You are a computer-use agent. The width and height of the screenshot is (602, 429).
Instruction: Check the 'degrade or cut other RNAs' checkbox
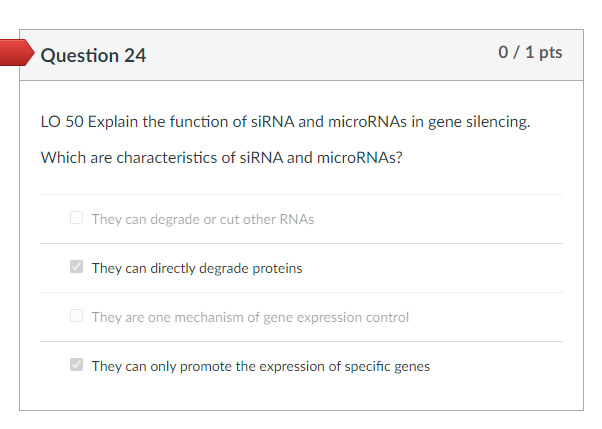tap(77, 219)
